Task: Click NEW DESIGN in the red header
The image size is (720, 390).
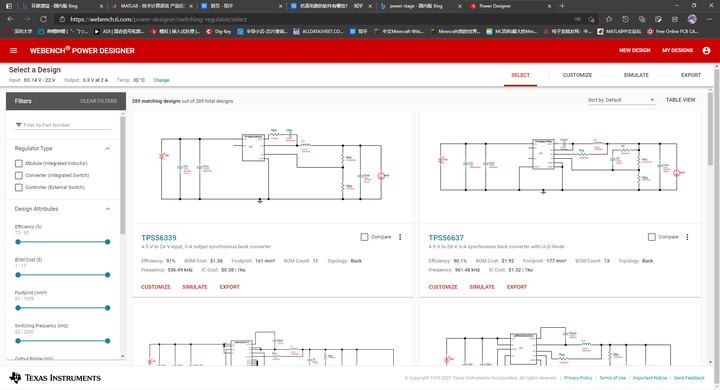Action: click(x=635, y=51)
